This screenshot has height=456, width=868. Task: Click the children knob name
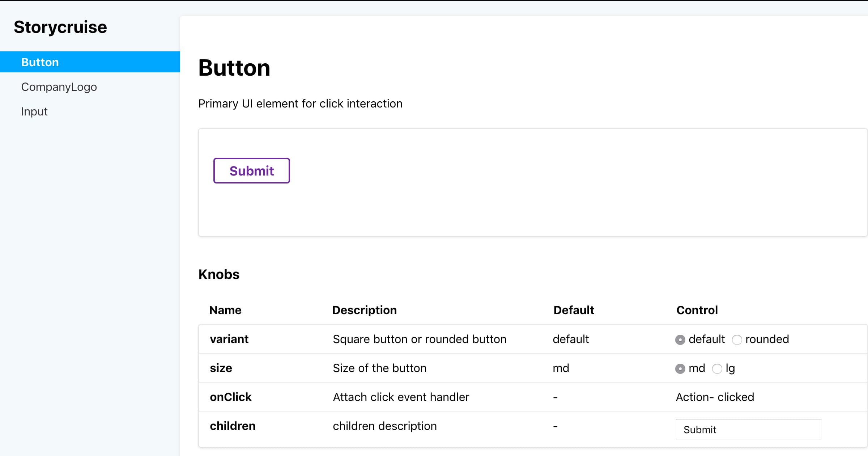coord(233,426)
